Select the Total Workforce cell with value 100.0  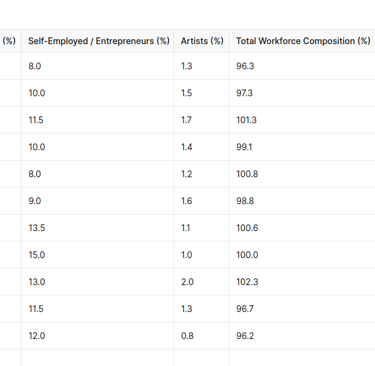pyautogui.click(x=302, y=255)
